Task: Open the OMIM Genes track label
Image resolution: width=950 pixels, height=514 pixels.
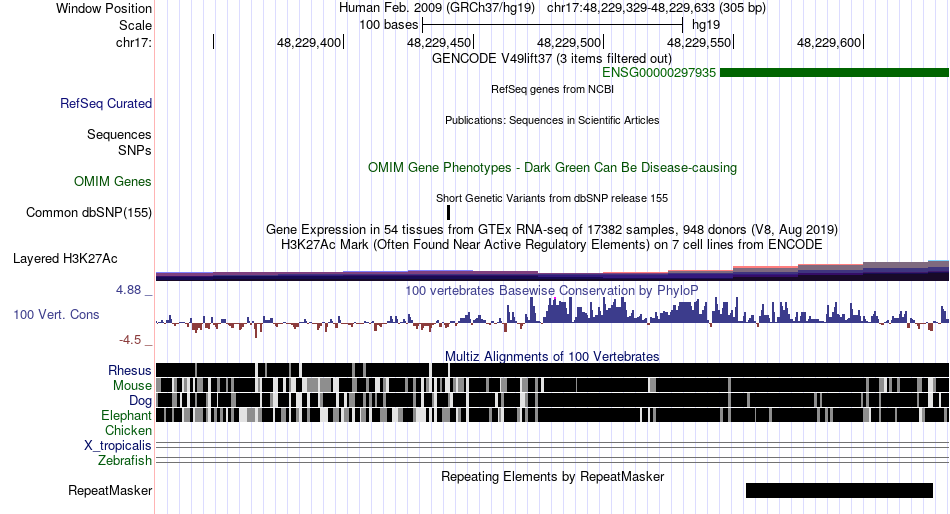Action: coord(113,182)
